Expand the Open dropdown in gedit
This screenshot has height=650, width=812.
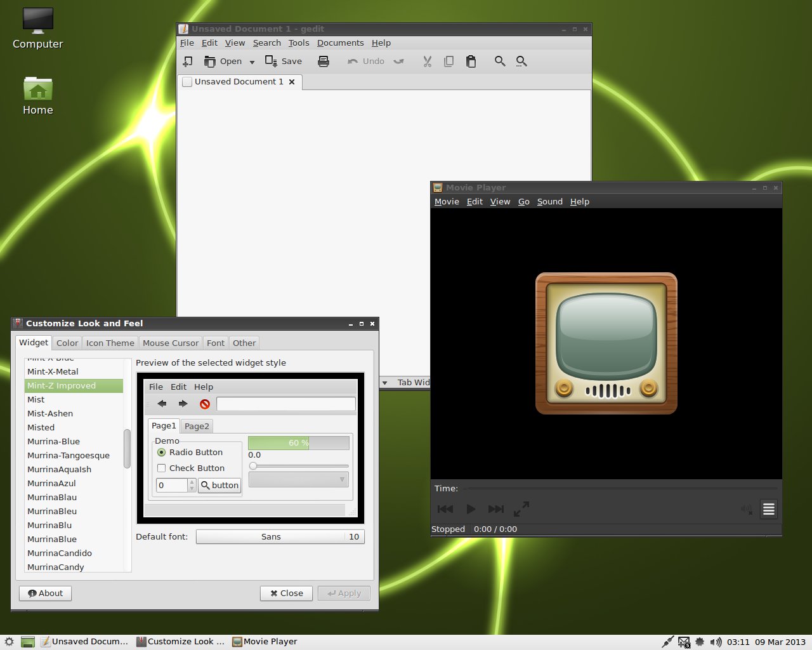252,62
